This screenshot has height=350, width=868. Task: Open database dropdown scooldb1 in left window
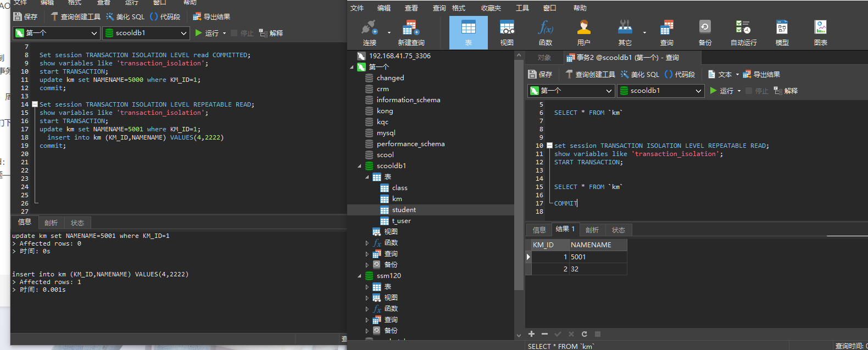(146, 33)
